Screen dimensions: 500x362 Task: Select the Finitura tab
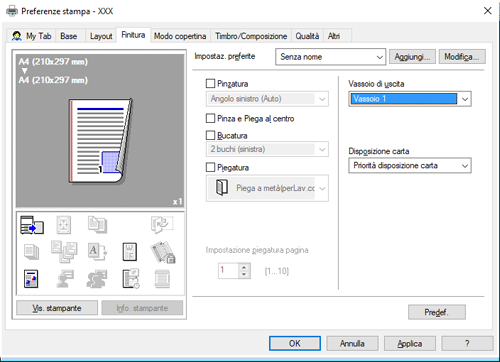tap(133, 35)
